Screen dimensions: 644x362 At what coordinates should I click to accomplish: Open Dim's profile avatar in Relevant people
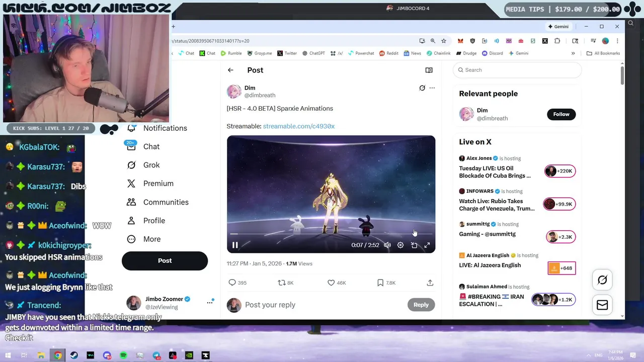point(466,114)
